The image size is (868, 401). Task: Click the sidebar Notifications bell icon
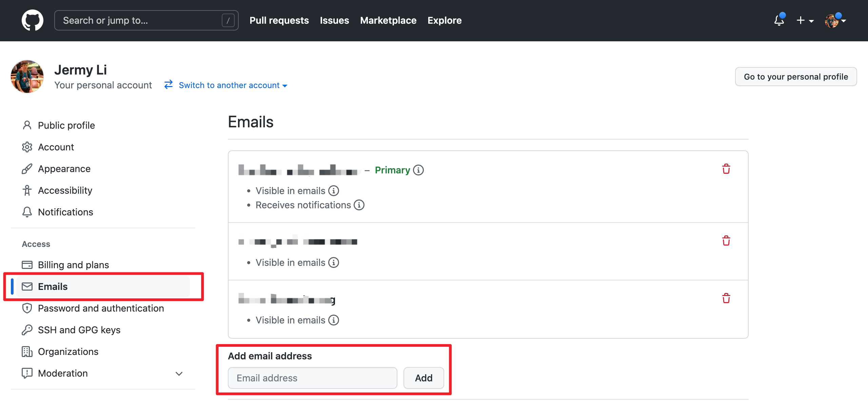point(27,212)
